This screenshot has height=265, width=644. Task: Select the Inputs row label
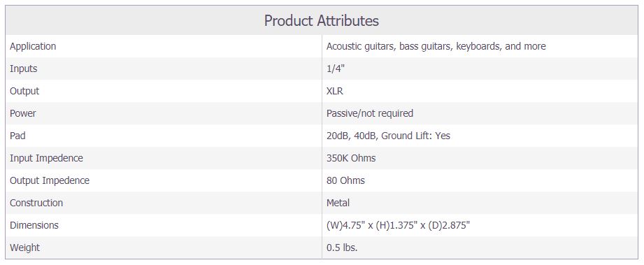tap(23, 69)
